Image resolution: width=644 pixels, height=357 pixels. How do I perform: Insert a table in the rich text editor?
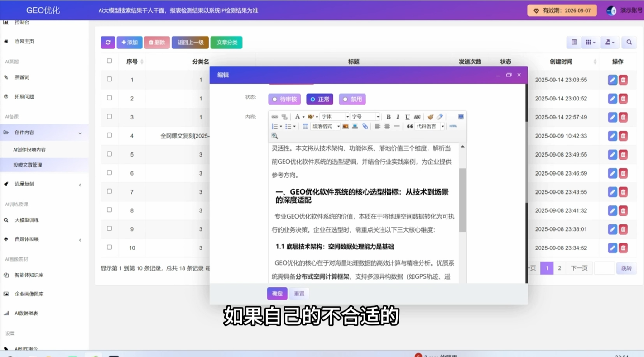tap(305, 127)
